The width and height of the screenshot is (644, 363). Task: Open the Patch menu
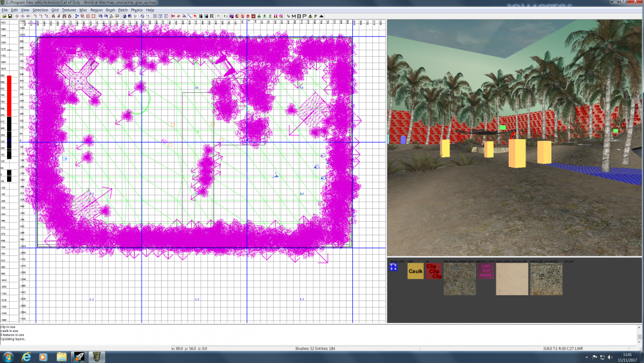122,10
